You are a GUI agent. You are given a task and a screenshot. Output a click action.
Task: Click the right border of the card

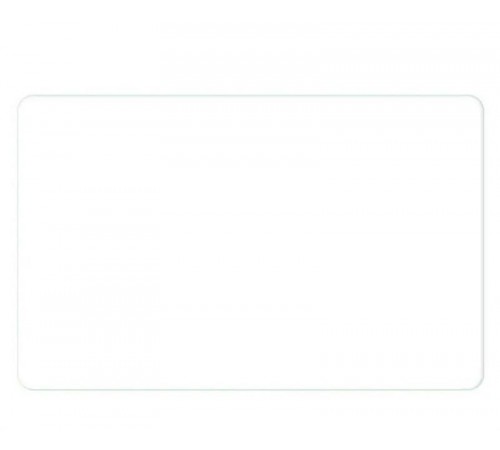[483, 242]
